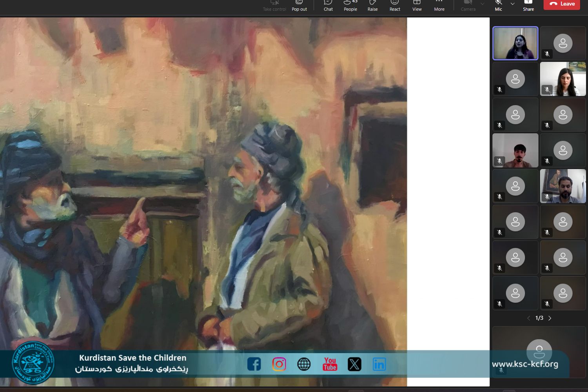The width and height of the screenshot is (588, 392).
Task: Click the Instagram icon in the banner
Action: tap(279, 364)
